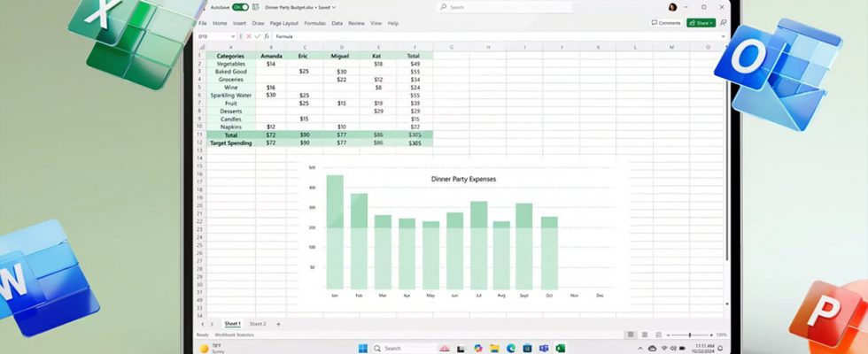Image resolution: width=868 pixels, height=354 pixels.
Task: Open the File menu
Action: [203, 23]
